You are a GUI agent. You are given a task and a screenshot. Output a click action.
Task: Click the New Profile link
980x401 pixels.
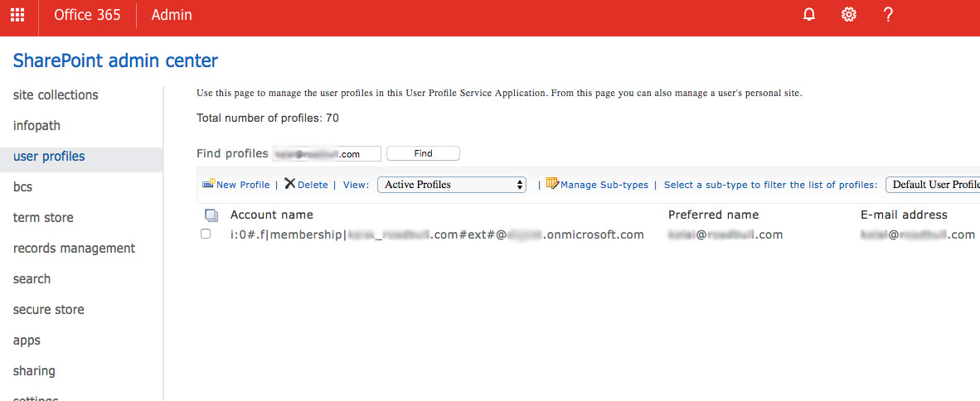(x=243, y=185)
